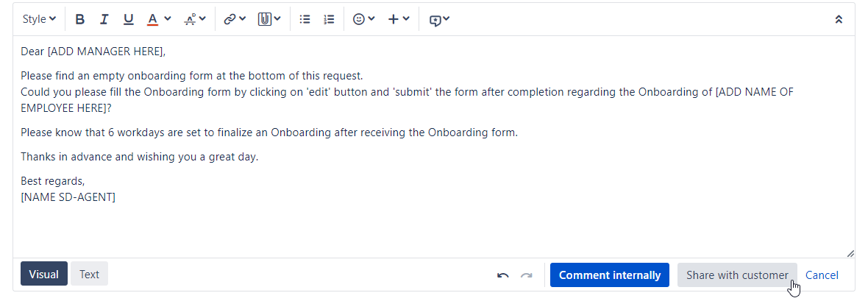Open the text color dropdown arrow
Viewport: 868px width, 304px height.
tap(168, 19)
